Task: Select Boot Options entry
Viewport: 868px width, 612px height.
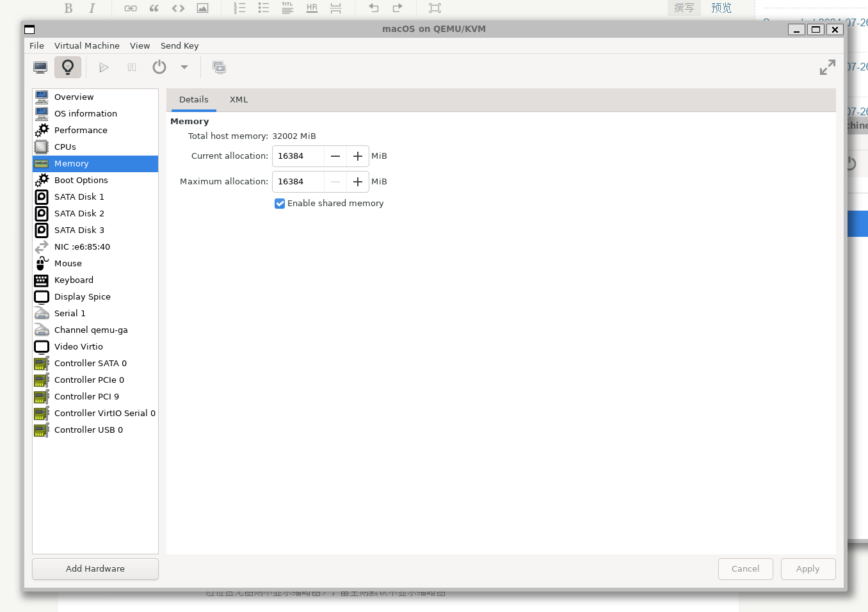Action: pyautogui.click(x=95, y=181)
